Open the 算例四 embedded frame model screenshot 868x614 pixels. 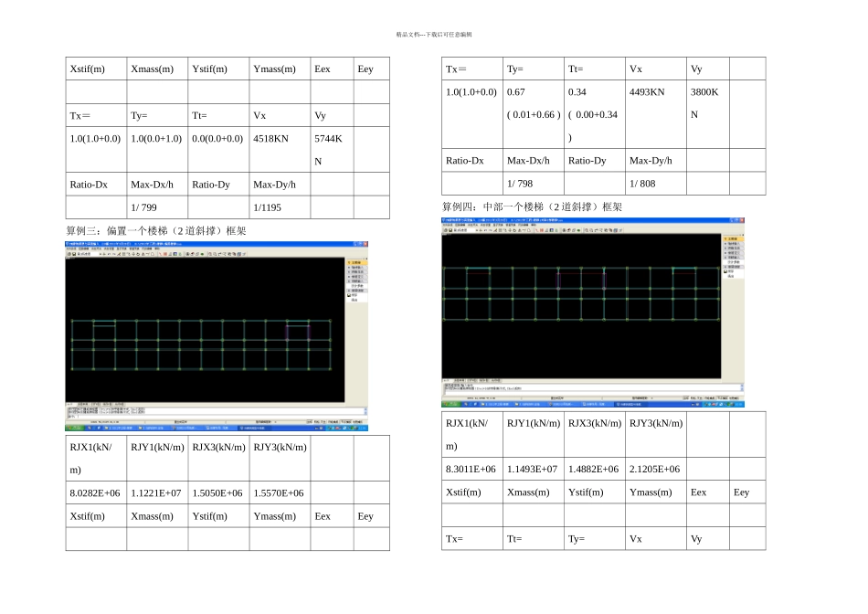(x=593, y=312)
